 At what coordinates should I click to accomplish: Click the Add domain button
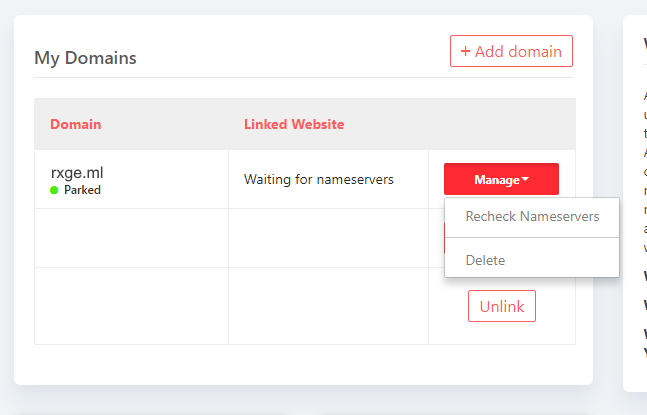point(511,51)
